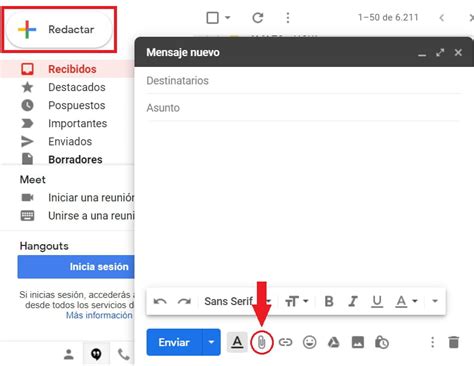Click the Borradores document icon
This screenshot has width=474, height=366.
(x=27, y=159)
